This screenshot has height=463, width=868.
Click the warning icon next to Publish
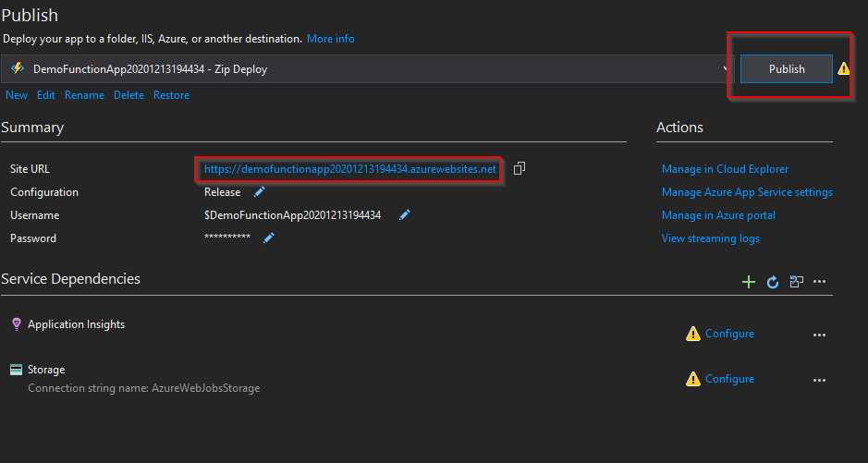[x=843, y=68]
